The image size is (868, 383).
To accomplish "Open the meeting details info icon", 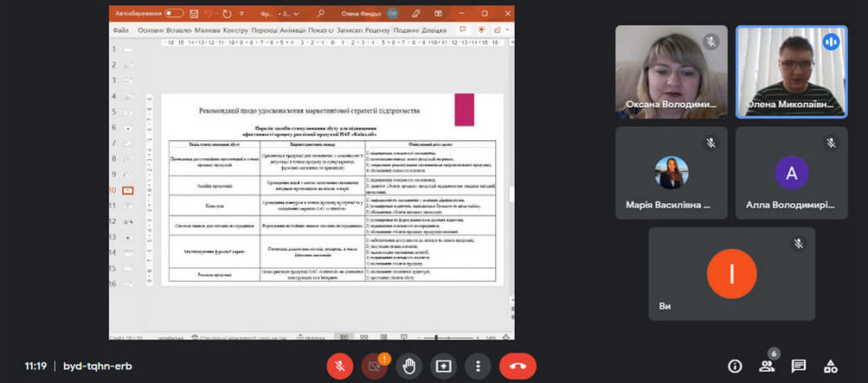I will [x=735, y=366].
